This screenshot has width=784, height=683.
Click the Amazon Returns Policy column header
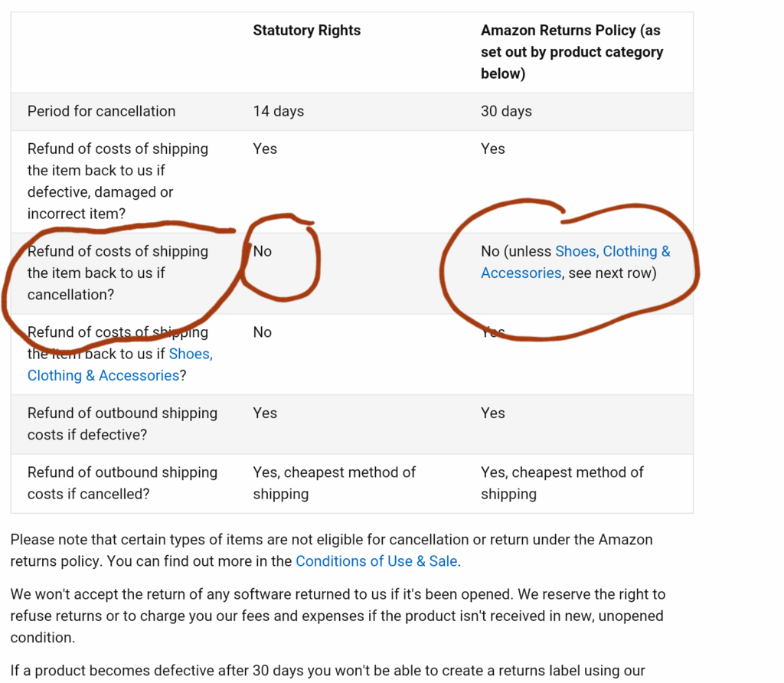point(572,52)
